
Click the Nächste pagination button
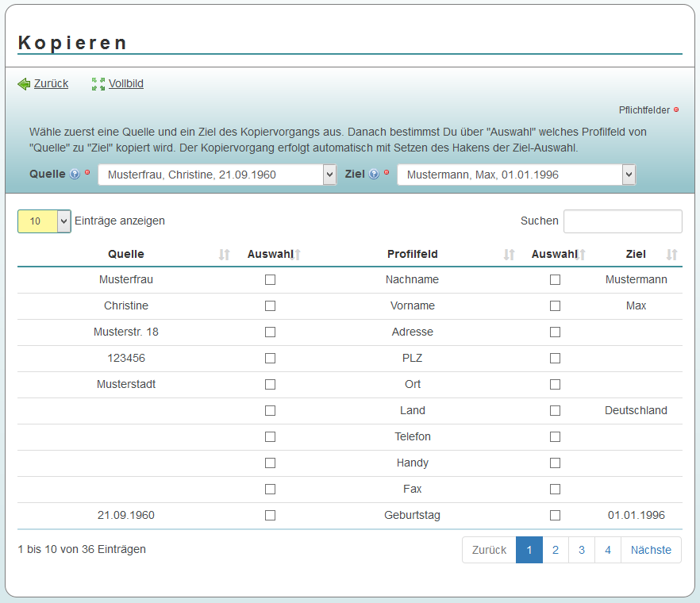pos(651,550)
